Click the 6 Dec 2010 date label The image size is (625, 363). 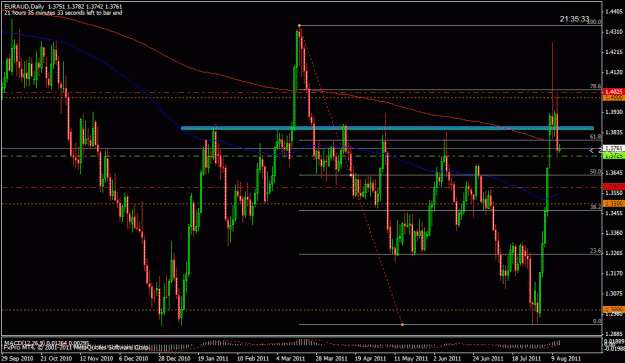[134, 359]
